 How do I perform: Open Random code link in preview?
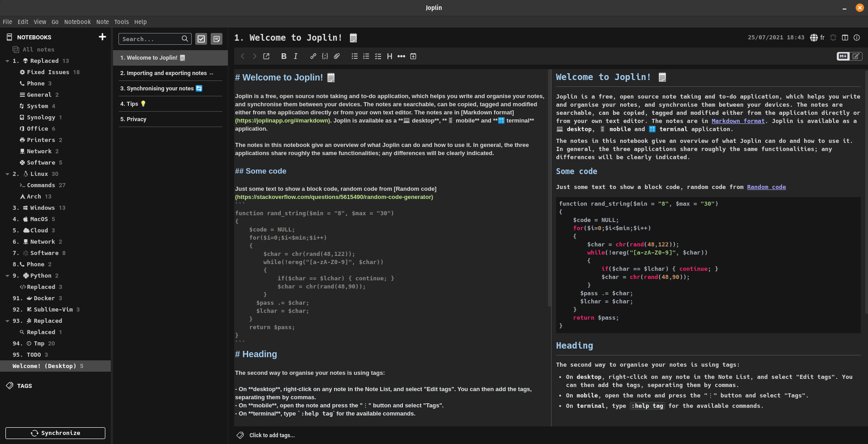pyautogui.click(x=766, y=187)
